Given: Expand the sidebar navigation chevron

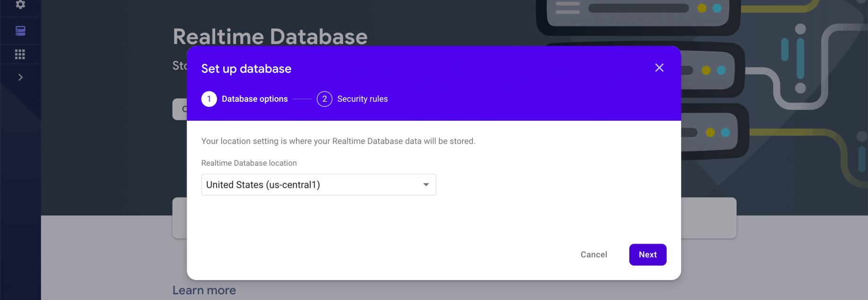Looking at the screenshot, I should click(x=20, y=77).
